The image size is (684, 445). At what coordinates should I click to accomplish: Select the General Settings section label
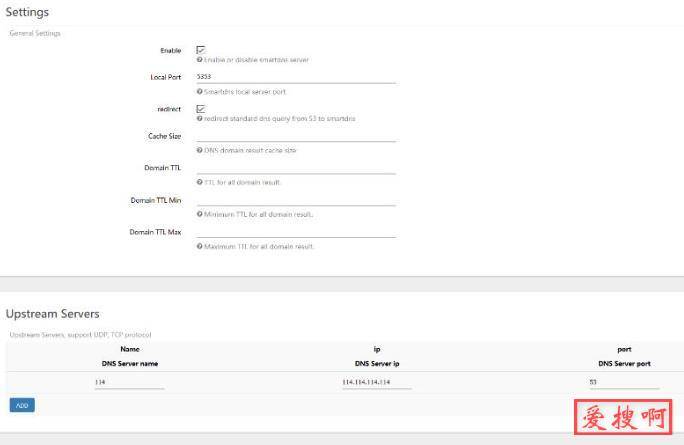point(35,33)
